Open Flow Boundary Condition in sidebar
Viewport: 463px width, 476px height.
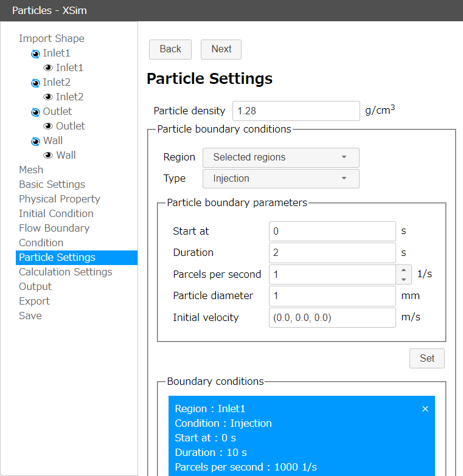[x=54, y=235]
